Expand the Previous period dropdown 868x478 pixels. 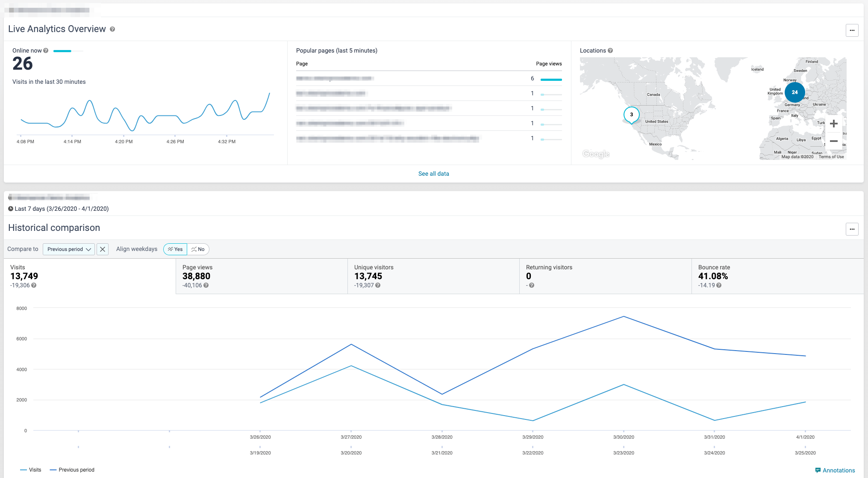tap(69, 249)
